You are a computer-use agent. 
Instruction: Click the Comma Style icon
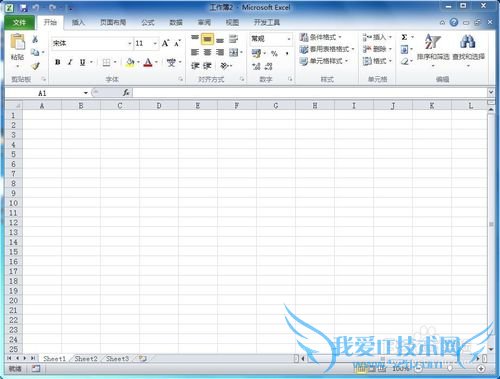pyautogui.click(x=287, y=53)
